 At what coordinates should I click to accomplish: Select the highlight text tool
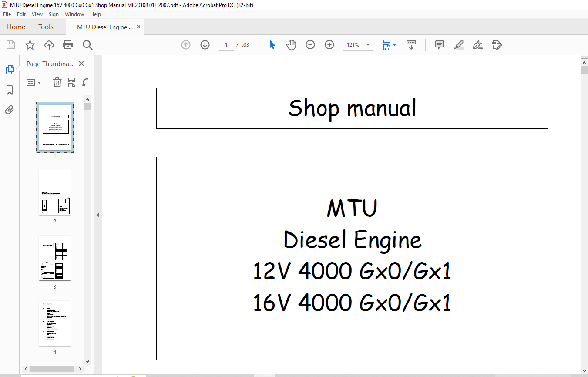[458, 45]
